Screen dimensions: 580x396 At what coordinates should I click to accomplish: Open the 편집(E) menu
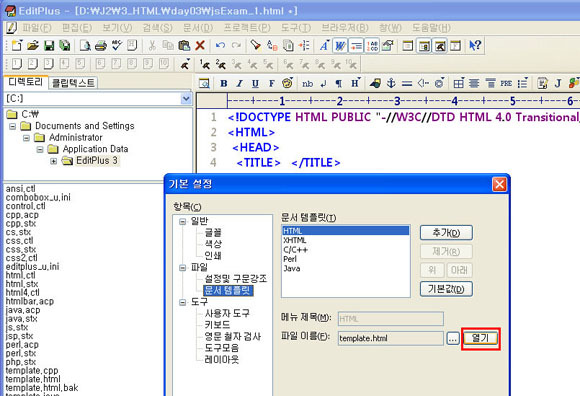coord(77,28)
